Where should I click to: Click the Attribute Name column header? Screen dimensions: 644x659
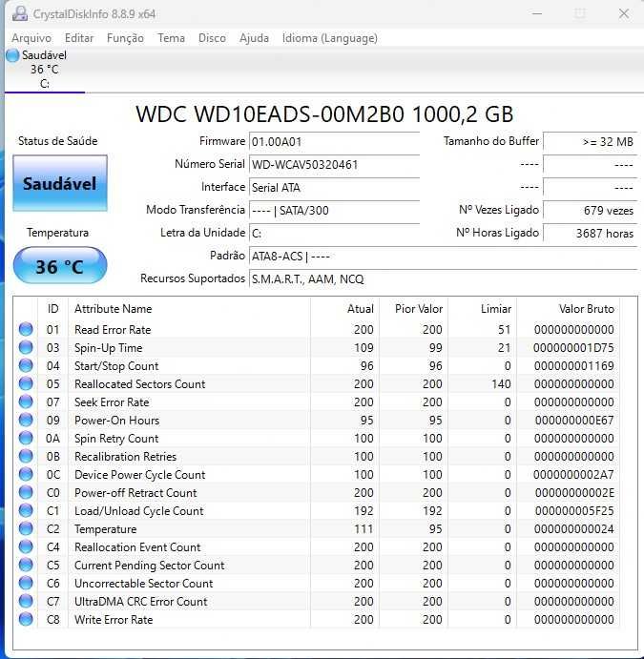[x=189, y=309]
